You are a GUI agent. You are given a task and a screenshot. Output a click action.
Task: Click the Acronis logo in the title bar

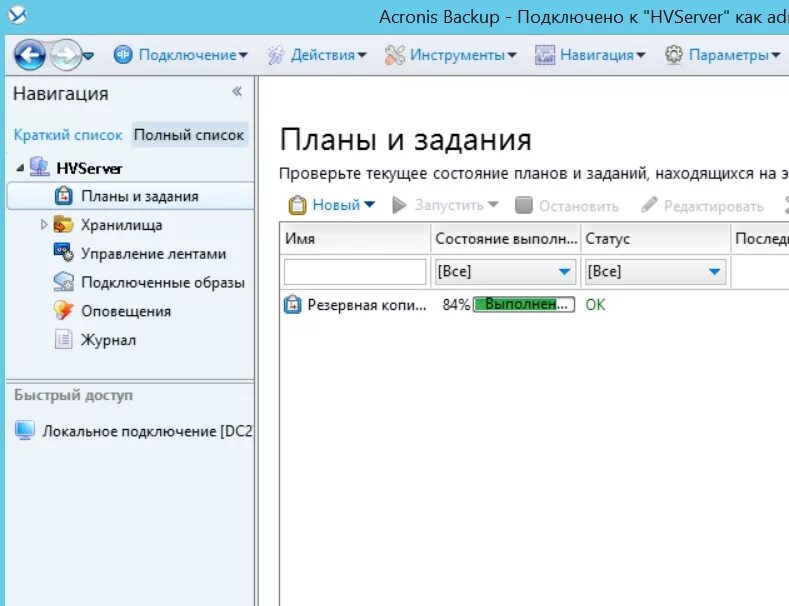(17, 15)
